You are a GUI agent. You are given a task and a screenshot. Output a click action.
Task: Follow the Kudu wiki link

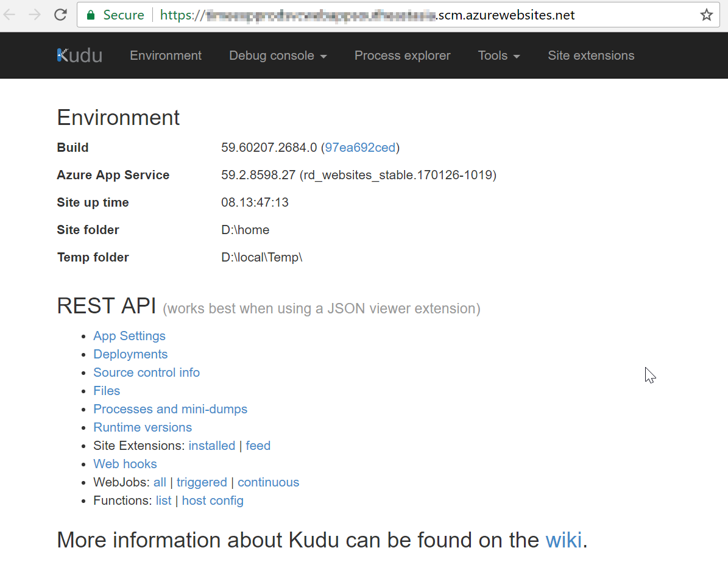coord(564,540)
